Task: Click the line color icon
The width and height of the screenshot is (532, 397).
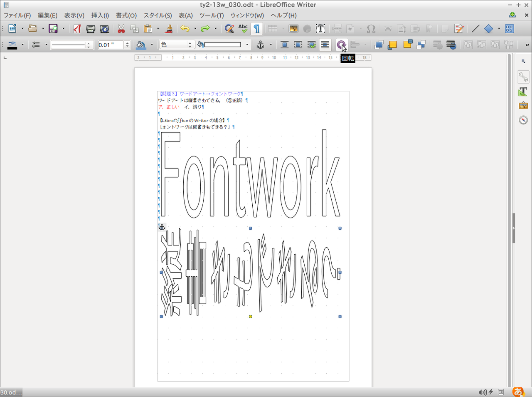Action: point(12,45)
